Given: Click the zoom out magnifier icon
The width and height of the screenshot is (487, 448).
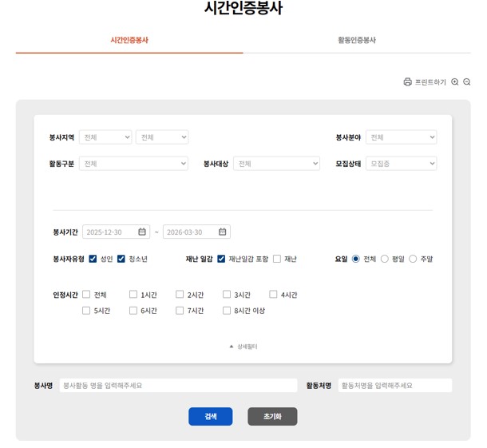Looking at the screenshot, I should coord(467,82).
